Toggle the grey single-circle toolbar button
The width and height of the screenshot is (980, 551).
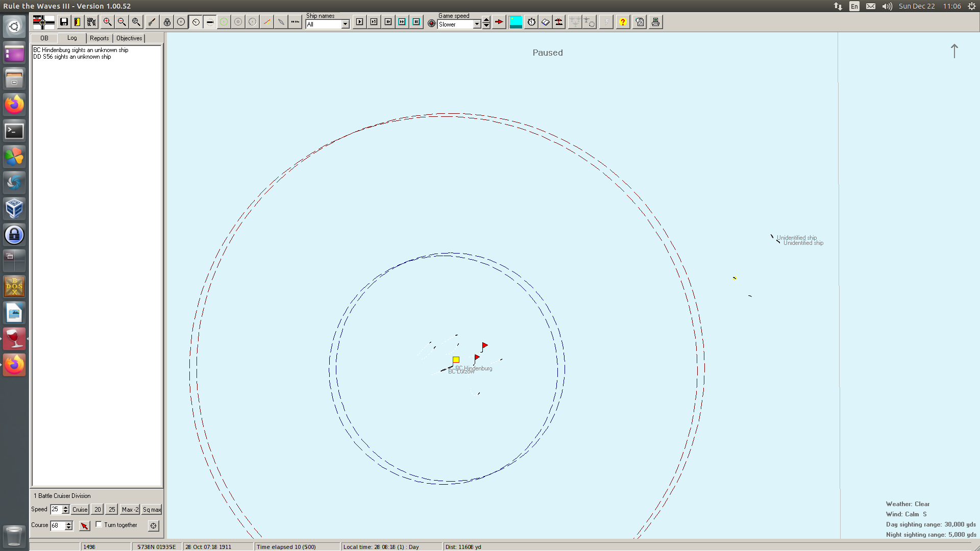pos(253,22)
